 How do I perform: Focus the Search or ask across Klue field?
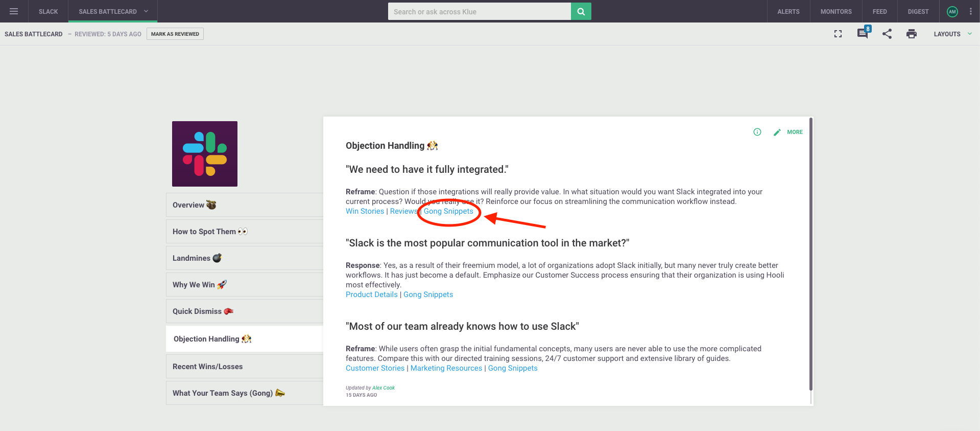480,11
